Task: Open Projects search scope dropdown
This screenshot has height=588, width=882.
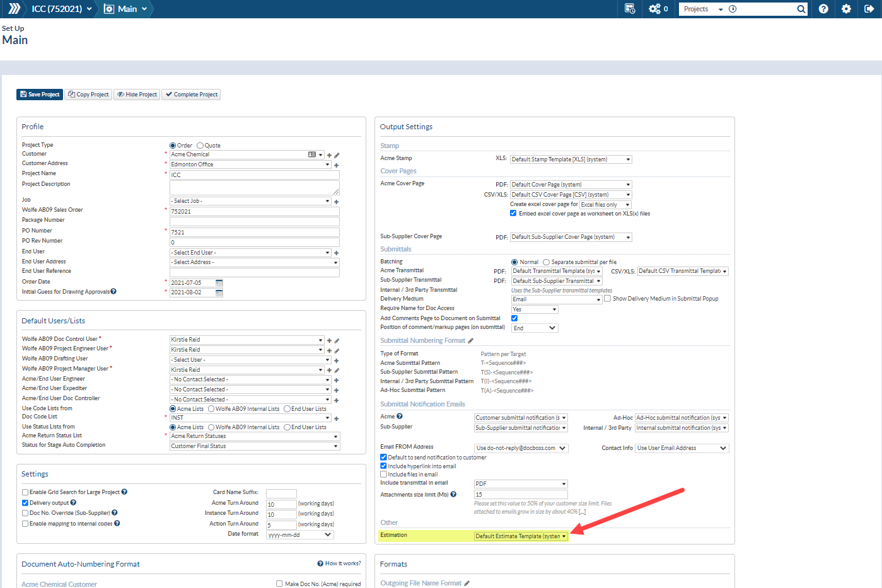Action: 702,9
